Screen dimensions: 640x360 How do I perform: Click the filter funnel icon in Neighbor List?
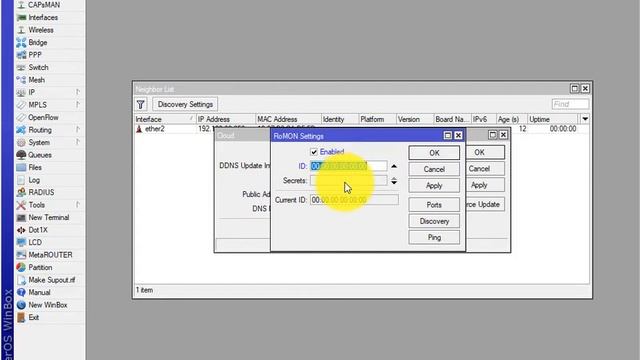point(141,104)
